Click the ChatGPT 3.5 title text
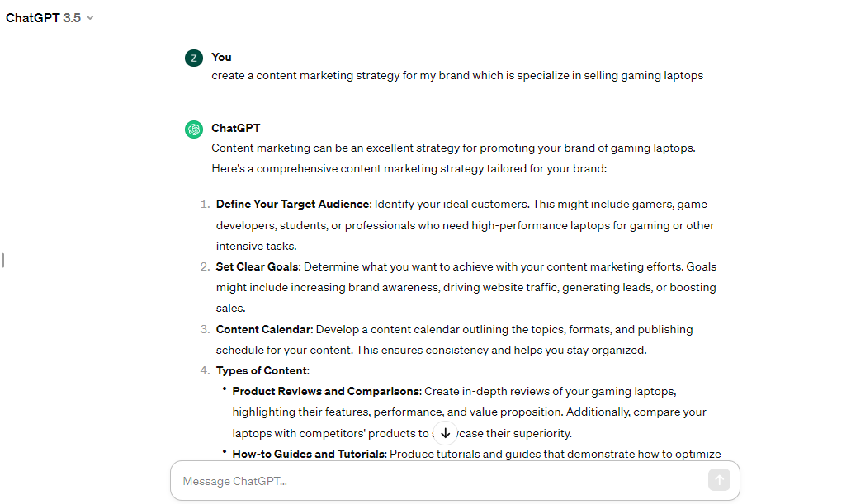 pyautogui.click(x=44, y=18)
